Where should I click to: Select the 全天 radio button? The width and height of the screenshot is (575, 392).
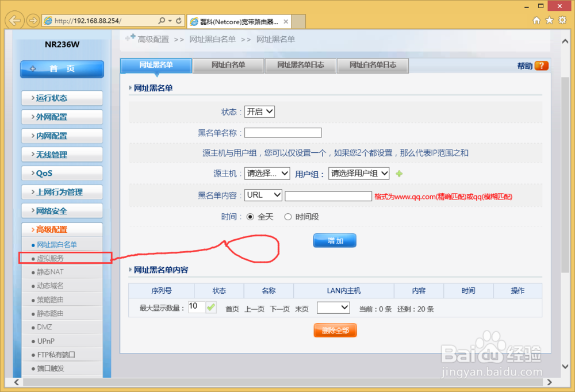click(x=251, y=217)
